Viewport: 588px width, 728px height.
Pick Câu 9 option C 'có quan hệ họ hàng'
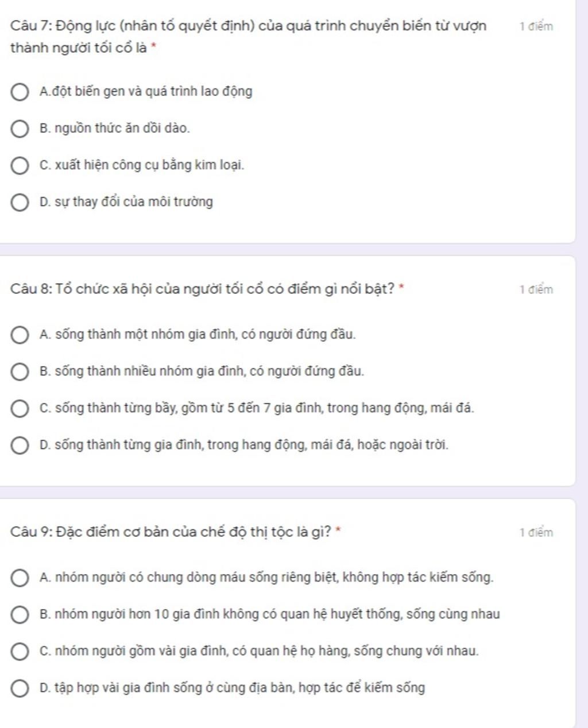pos(20,652)
